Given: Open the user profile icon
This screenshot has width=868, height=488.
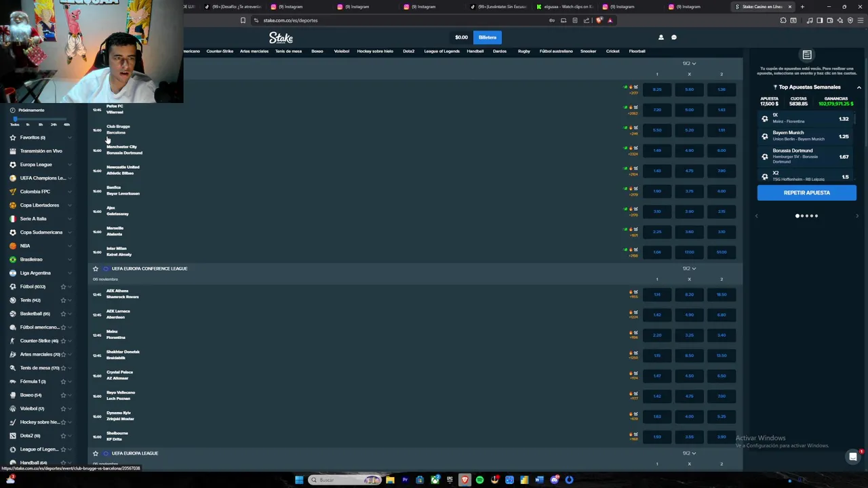Looking at the screenshot, I should point(661,37).
